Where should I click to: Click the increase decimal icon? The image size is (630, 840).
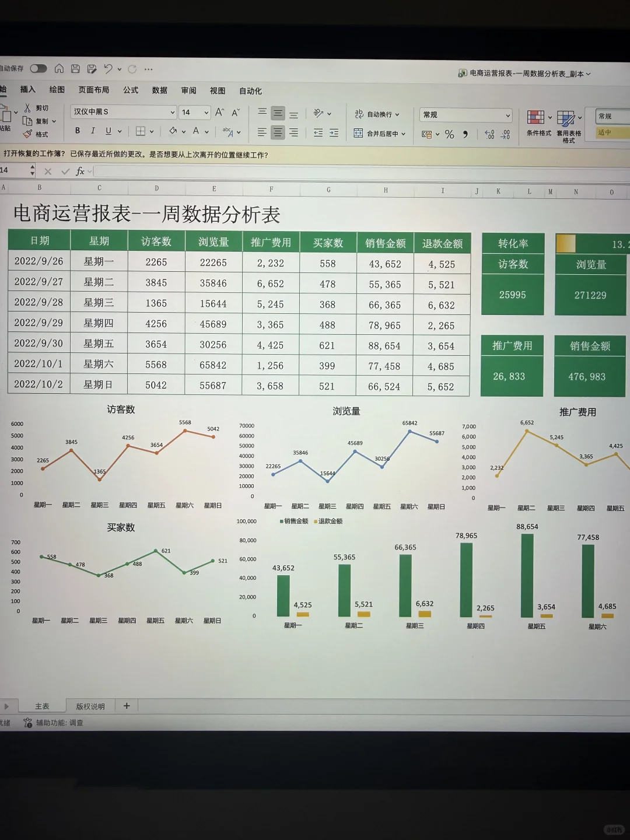click(489, 134)
